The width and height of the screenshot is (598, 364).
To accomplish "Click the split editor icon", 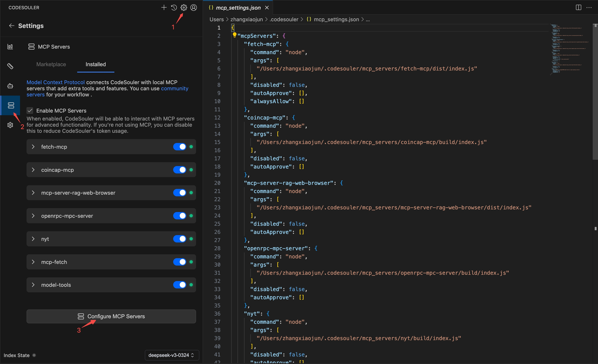I will [x=578, y=8].
